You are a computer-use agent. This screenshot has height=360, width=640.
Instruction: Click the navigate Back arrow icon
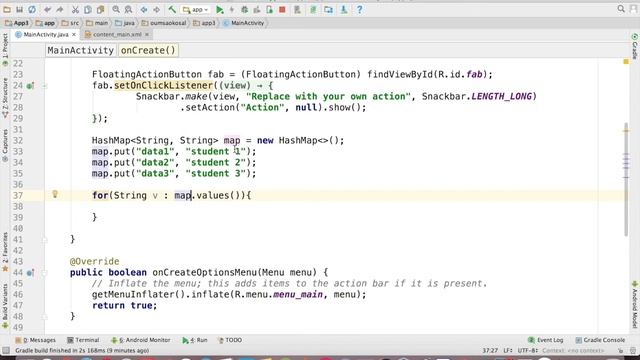(144, 9)
